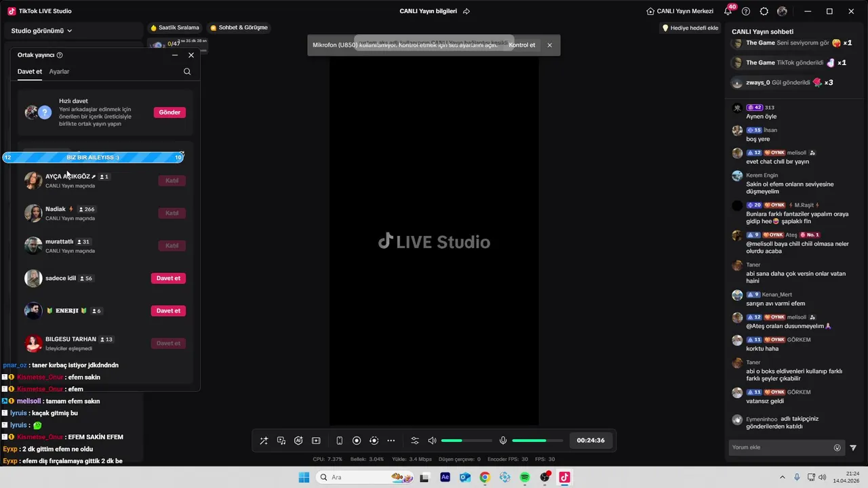The height and width of the screenshot is (488, 868).
Task: Open Adobe After Effects from taskbar
Action: tap(445, 477)
